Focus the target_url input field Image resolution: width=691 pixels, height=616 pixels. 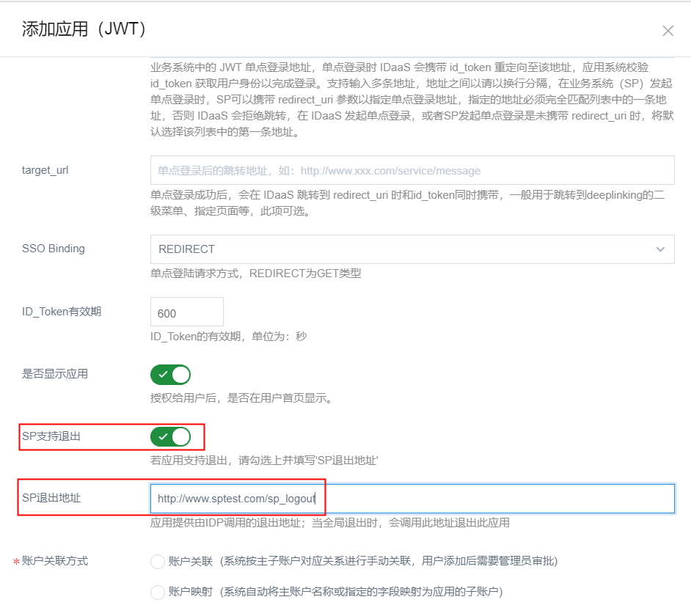(412, 170)
